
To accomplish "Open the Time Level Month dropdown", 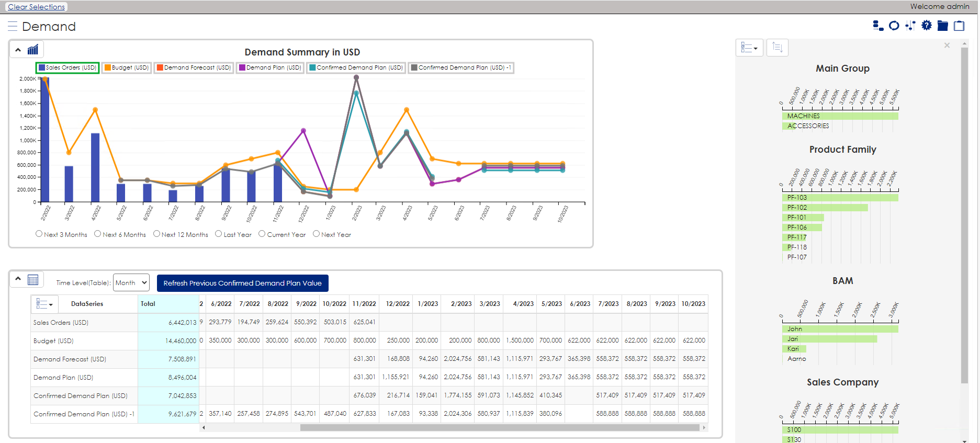I will click(x=131, y=283).
